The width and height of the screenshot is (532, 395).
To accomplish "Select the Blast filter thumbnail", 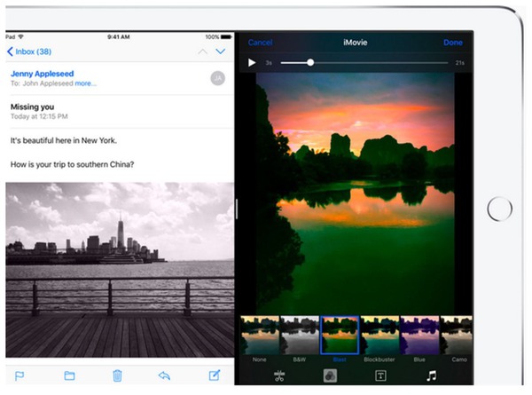I will point(340,336).
